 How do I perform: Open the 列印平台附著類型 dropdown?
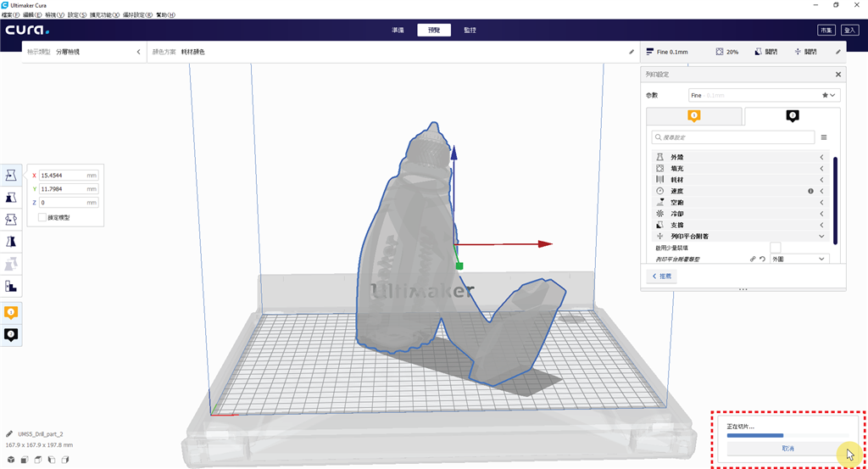point(798,259)
